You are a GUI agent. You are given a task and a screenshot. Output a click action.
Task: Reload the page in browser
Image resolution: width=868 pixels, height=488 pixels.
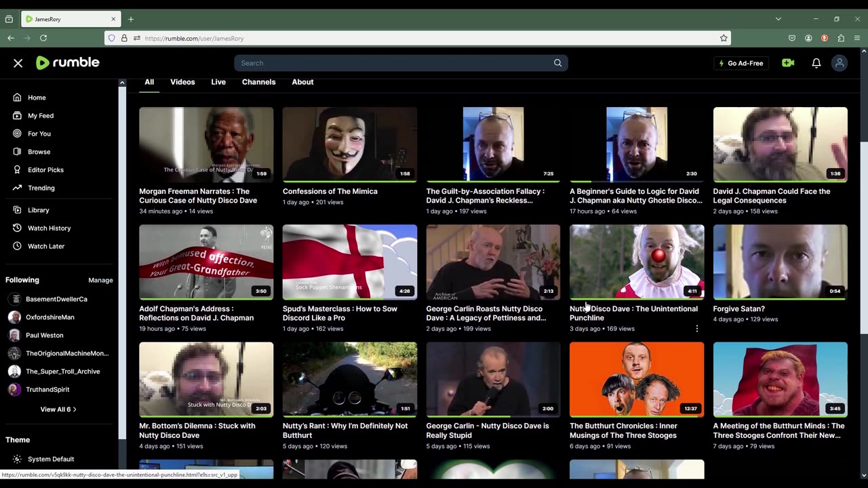pyautogui.click(x=43, y=38)
